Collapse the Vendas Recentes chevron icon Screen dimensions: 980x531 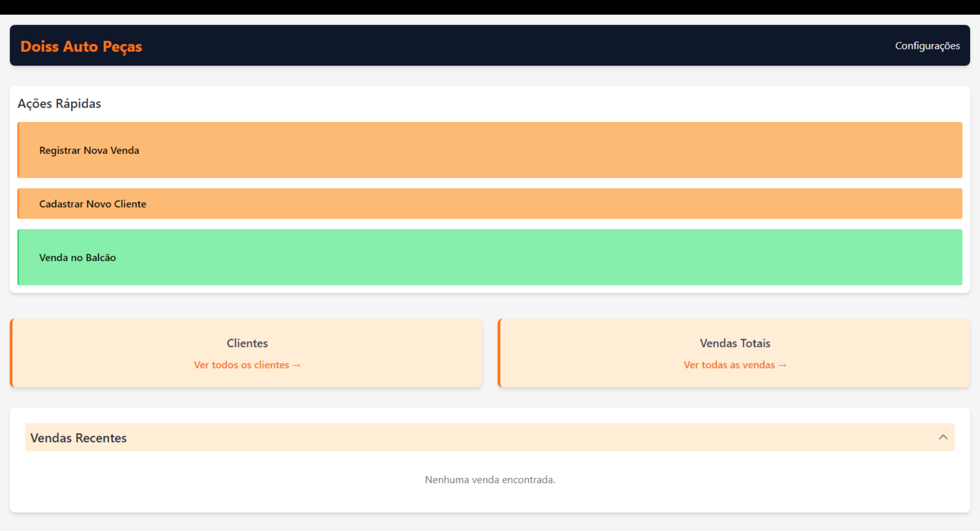[x=943, y=437]
